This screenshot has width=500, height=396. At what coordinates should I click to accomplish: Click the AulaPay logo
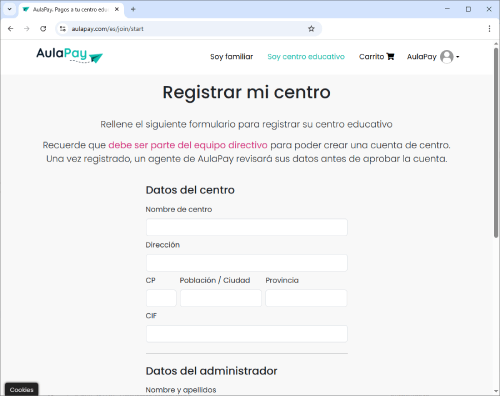69,55
